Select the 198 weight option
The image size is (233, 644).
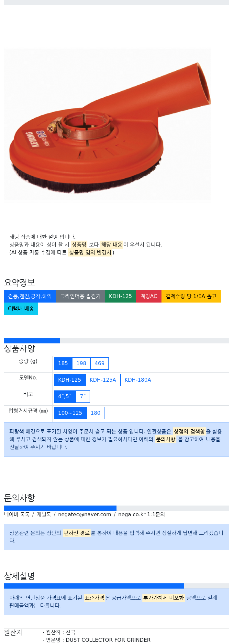pos(81,364)
